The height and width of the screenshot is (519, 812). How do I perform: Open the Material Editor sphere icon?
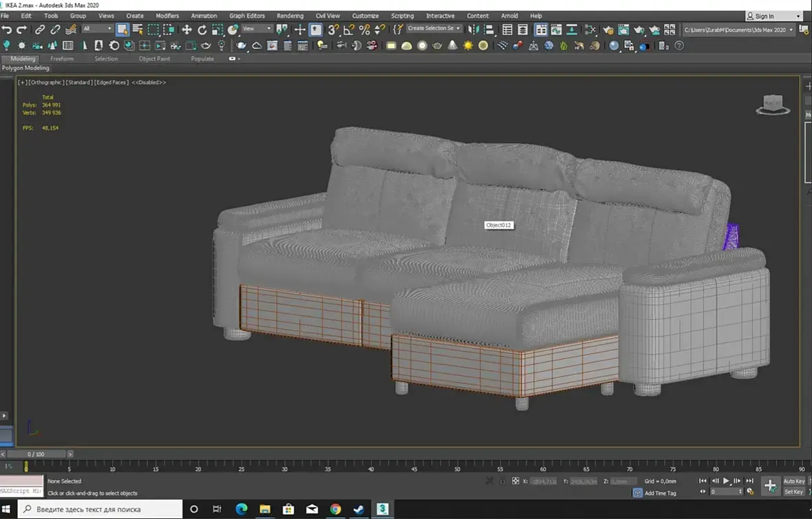[x=614, y=45]
